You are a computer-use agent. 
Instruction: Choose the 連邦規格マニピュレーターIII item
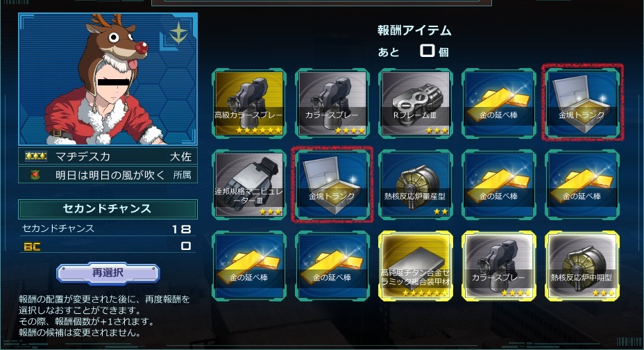pyautogui.click(x=249, y=185)
